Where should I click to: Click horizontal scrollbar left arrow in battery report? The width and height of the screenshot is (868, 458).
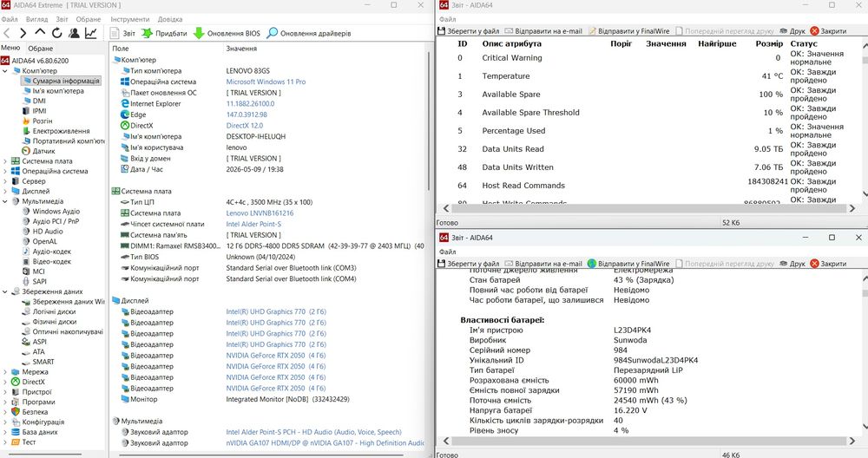(446, 441)
